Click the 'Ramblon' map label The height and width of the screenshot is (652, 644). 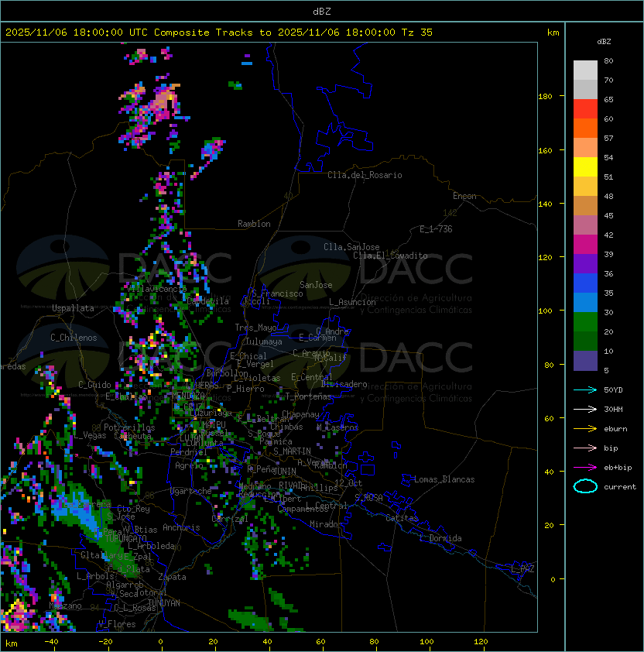[254, 224]
